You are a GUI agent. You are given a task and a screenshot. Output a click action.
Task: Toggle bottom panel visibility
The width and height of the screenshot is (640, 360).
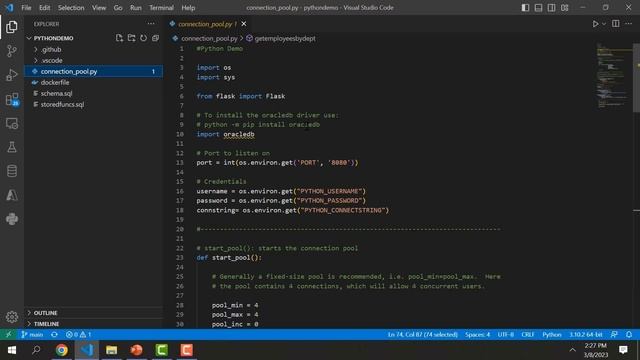click(x=538, y=8)
